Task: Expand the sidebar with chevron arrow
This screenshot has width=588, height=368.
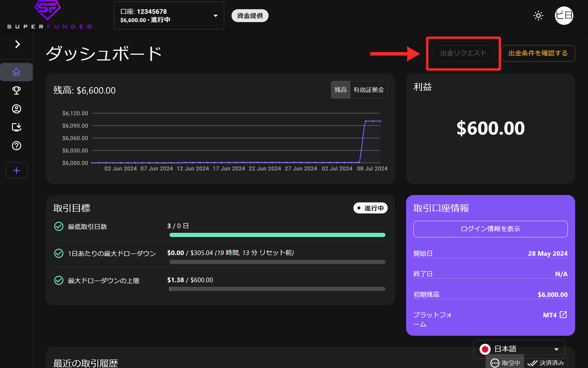Action: tap(17, 44)
